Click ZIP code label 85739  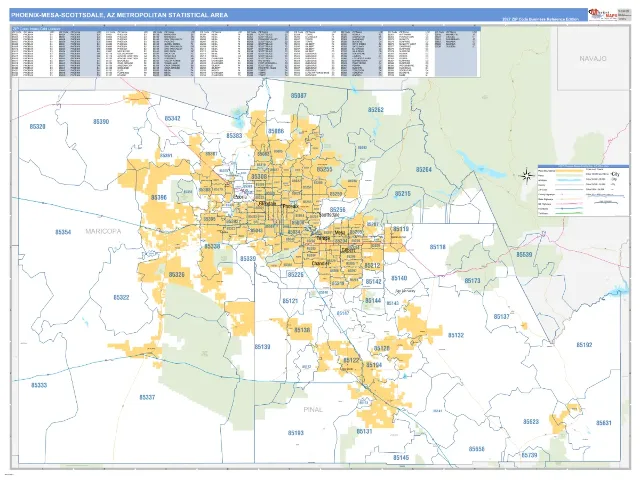(529, 455)
